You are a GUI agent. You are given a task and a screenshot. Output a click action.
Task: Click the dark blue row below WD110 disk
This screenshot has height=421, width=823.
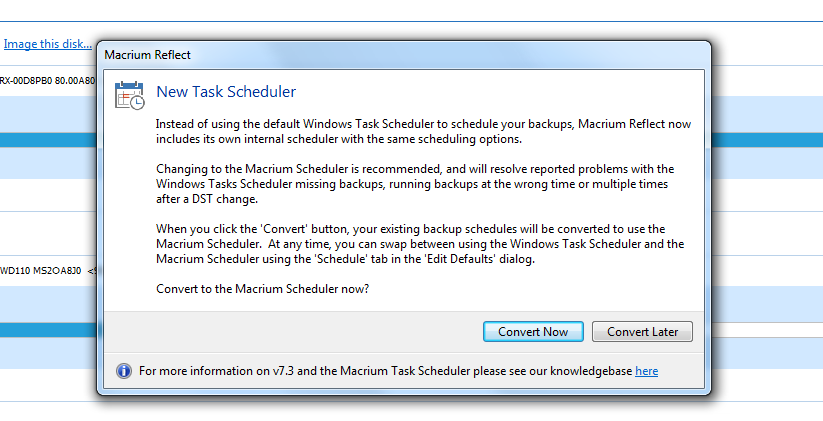[x=47, y=330]
